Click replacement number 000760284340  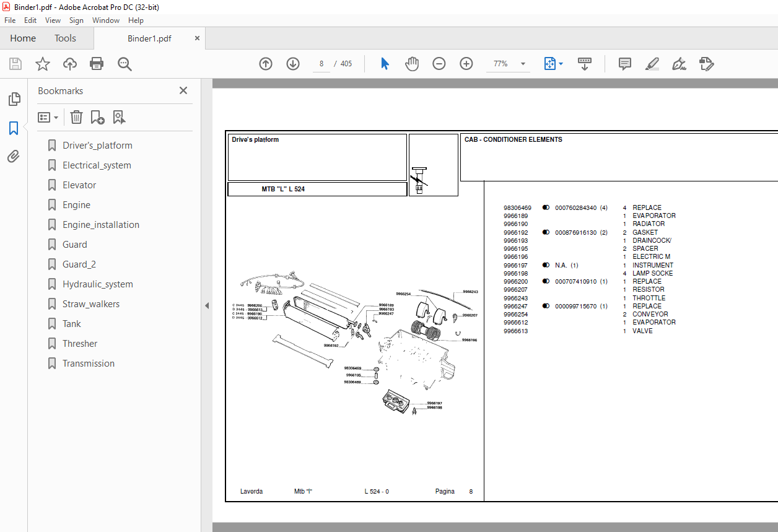576,208
